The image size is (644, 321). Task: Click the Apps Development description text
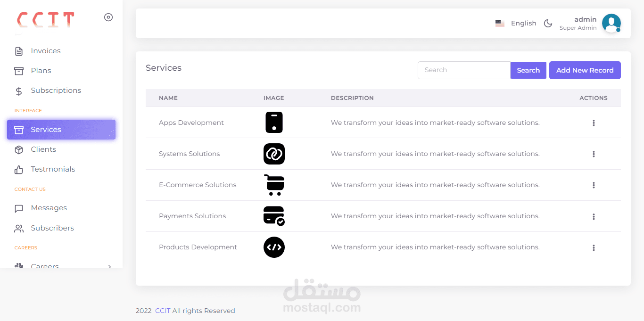435,123
